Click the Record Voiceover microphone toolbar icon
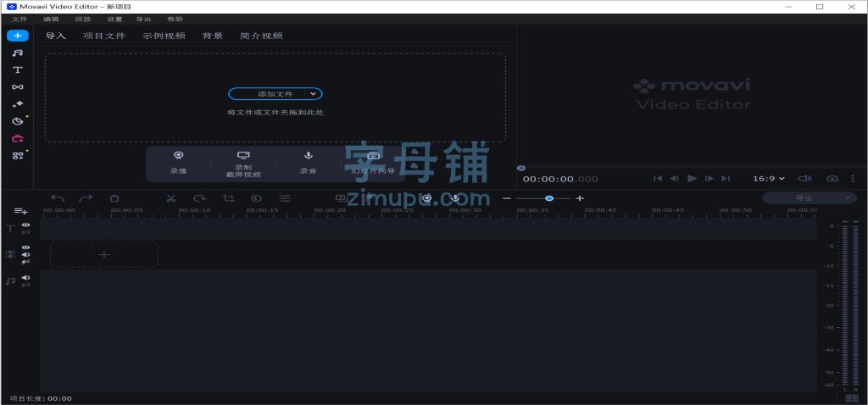 click(x=455, y=197)
